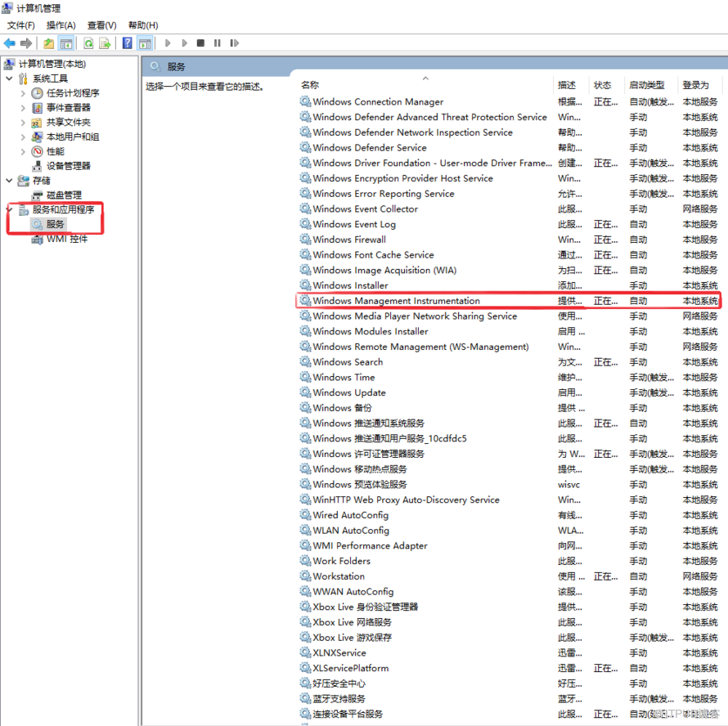Viewport: 728px width, 726px height.
Task: Open the 操作(A) menu
Action: tap(61, 25)
